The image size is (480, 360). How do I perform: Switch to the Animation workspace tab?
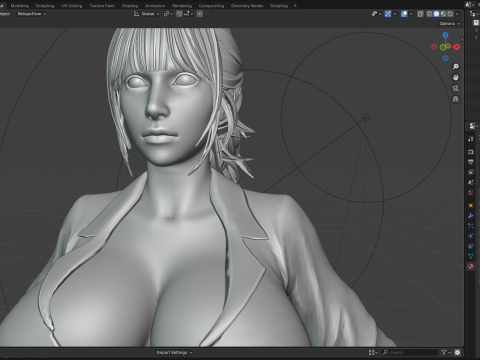[x=155, y=6]
